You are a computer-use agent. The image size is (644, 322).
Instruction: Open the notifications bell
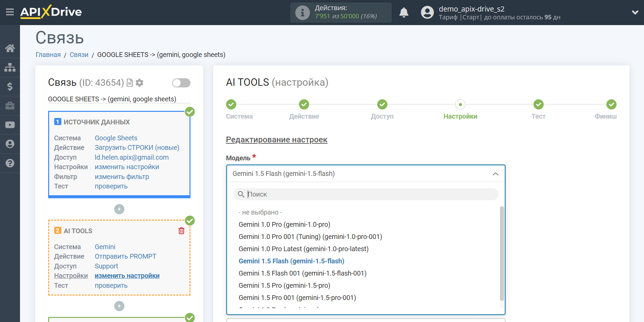tap(404, 13)
